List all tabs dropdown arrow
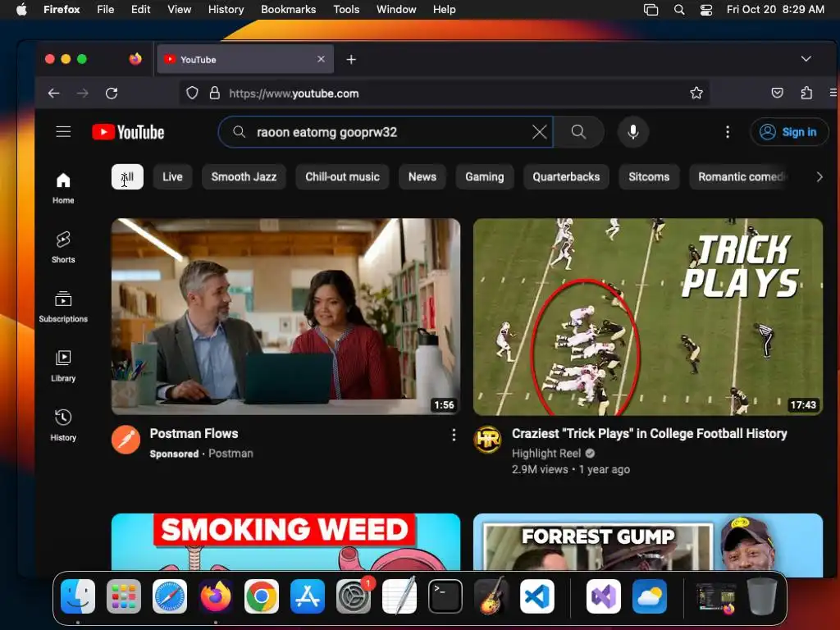The height and width of the screenshot is (630, 840). click(806, 59)
